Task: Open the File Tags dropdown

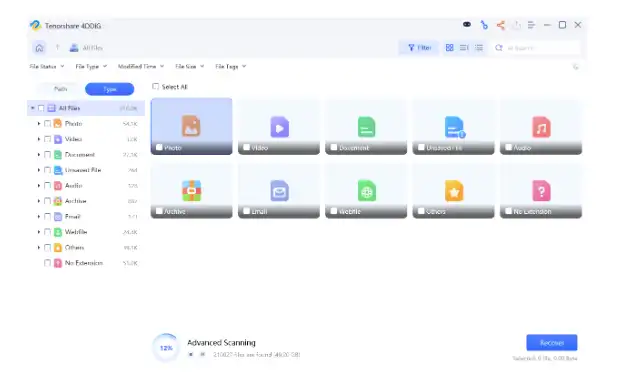Action: coord(231,66)
